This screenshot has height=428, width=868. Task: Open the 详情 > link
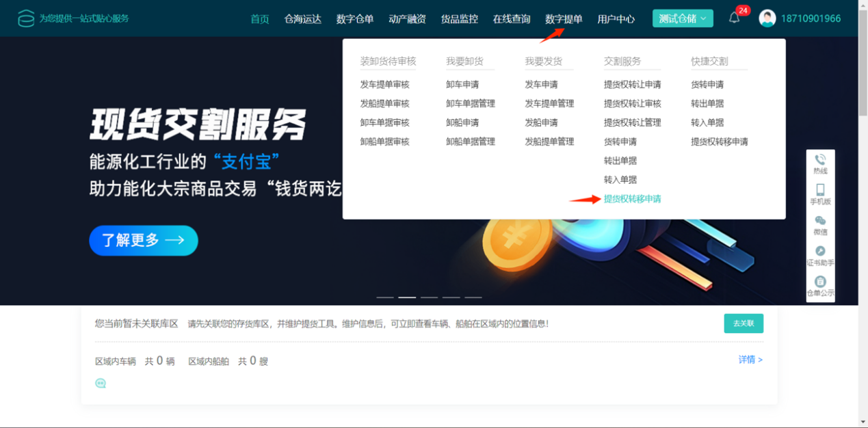tap(750, 360)
